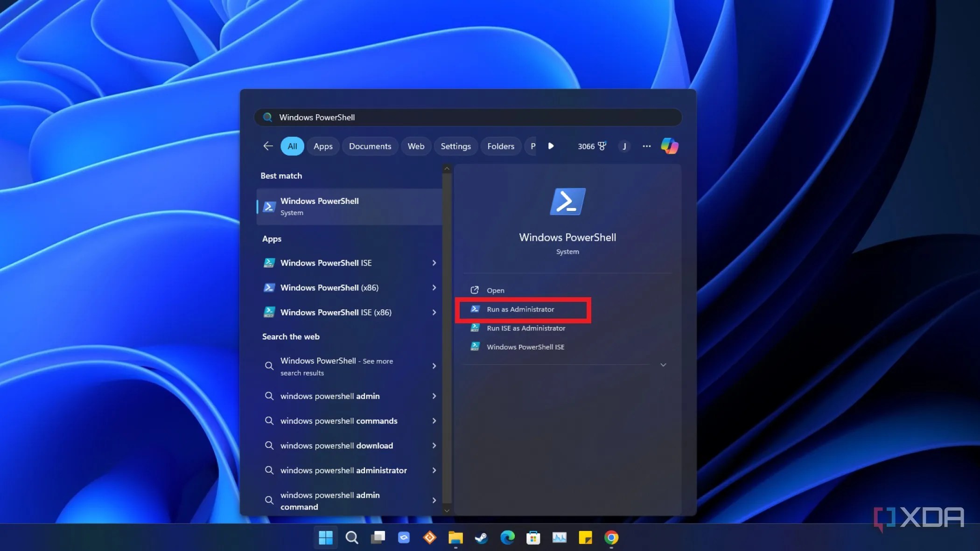Open Sticky Notes from the taskbar
The width and height of the screenshot is (980, 551).
coord(585,537)
